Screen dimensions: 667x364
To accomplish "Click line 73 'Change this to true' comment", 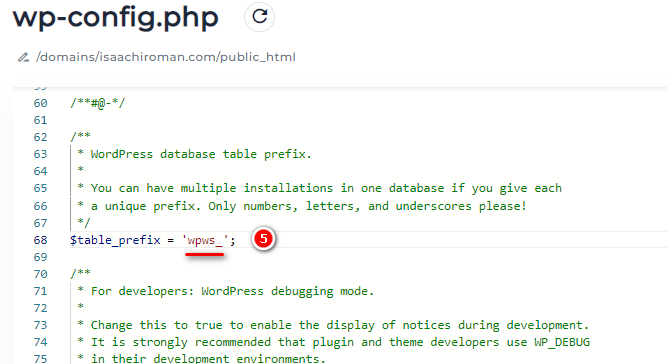I will click(x=340, y=325).
